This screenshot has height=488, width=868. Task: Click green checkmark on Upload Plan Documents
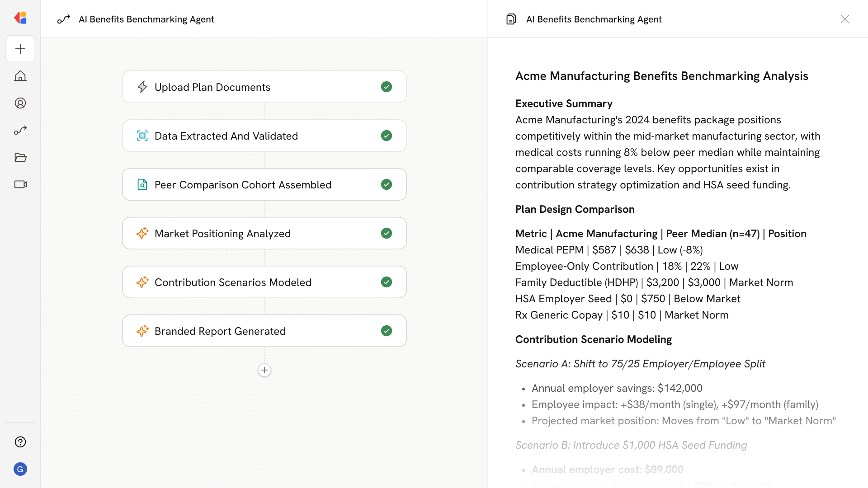click(x=386, y=87)
